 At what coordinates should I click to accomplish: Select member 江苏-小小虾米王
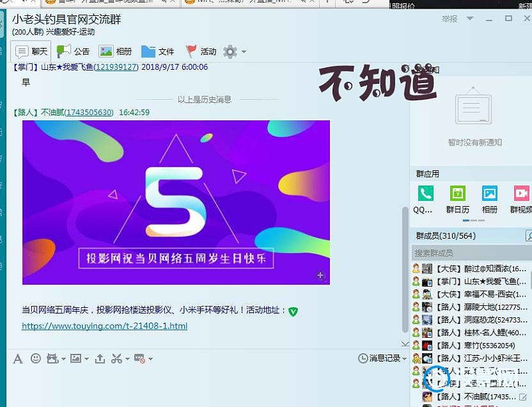[x=471, y=358]
